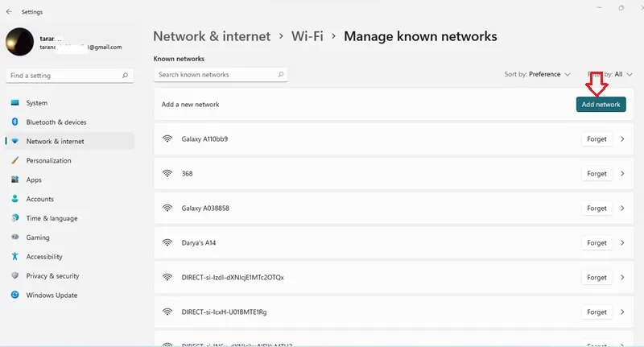Open the Sort by Preference dropdown
The height and width of the screenshot is (347, 644).
[537, 74]
